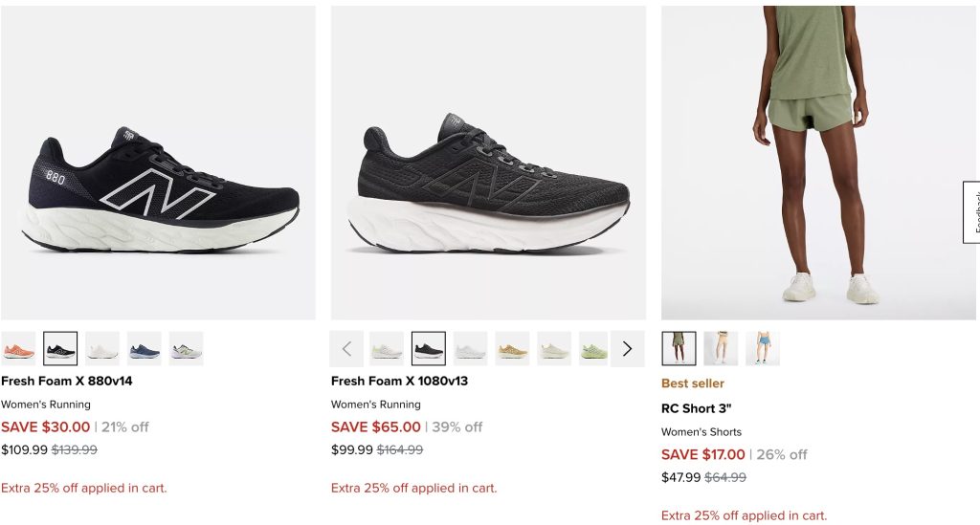
Task: Select the beige RC Short swatch
Action: click(x=721, y=349)
